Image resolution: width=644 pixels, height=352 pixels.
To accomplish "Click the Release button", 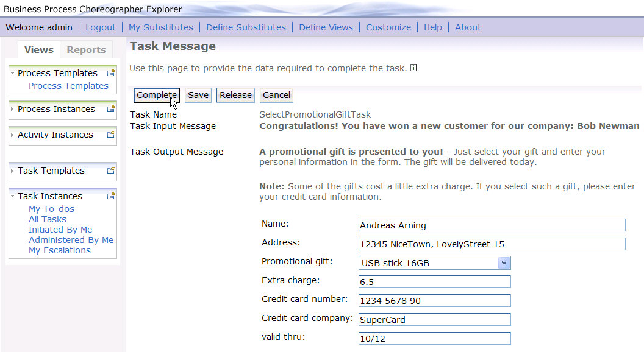I will click(235, 95).
